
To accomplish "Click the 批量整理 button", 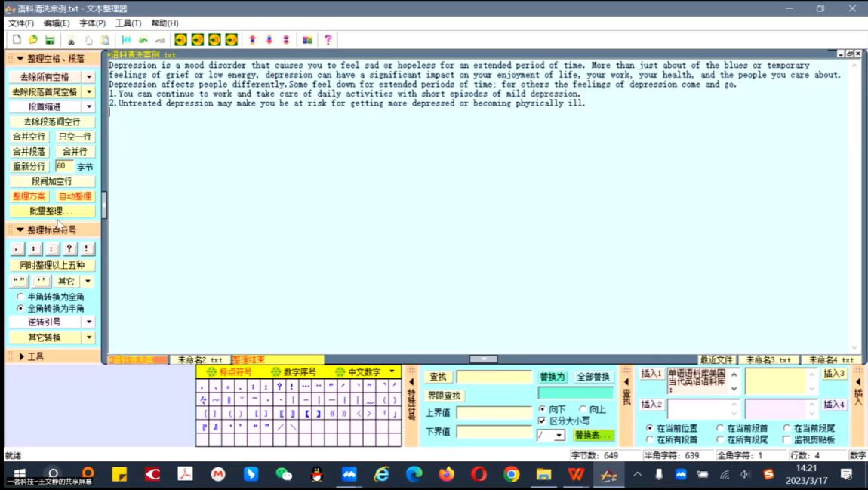I will click(x=52, y=211).
